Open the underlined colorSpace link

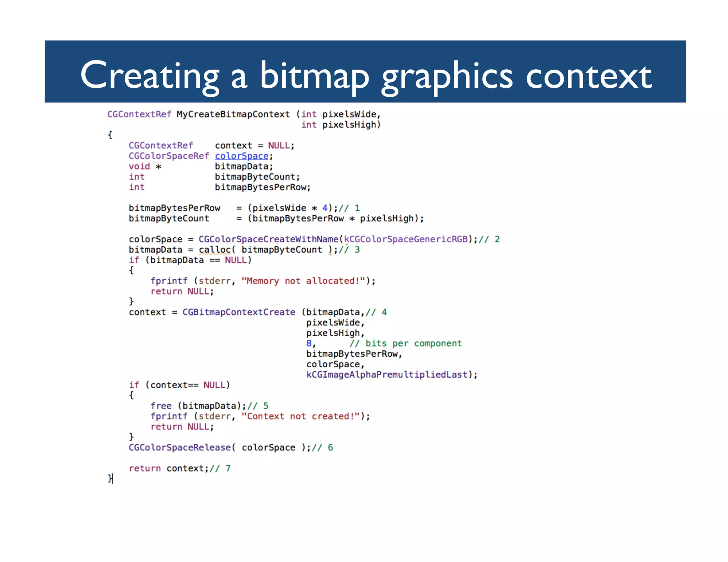[241, 156]
